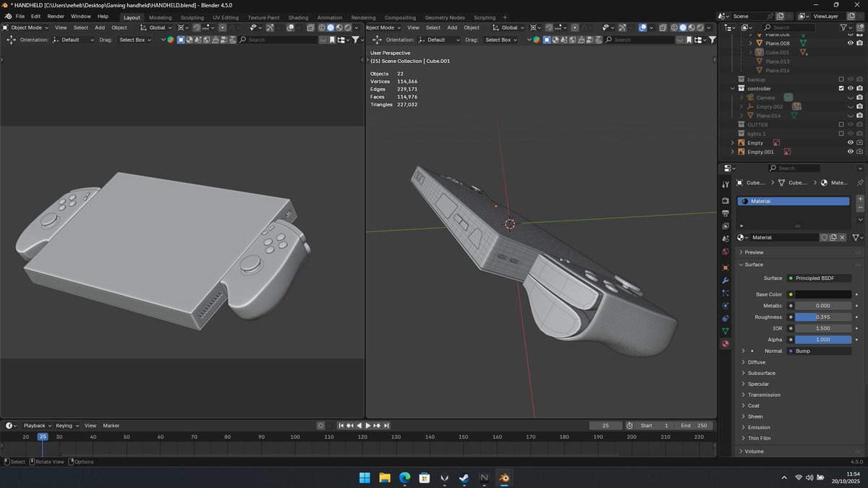Screen dimensions: 868x488
Task: Unlink the Material datablock with X icon
Action: [843, 237]
